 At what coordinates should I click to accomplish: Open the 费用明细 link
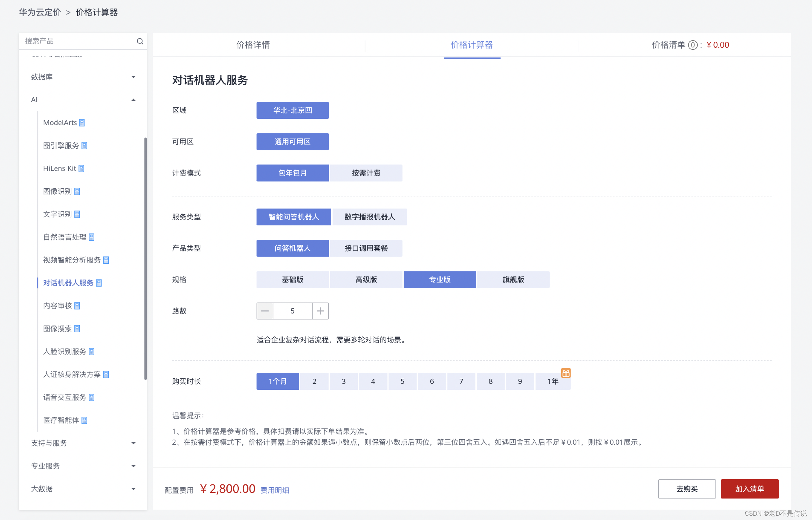pos(275,491)
